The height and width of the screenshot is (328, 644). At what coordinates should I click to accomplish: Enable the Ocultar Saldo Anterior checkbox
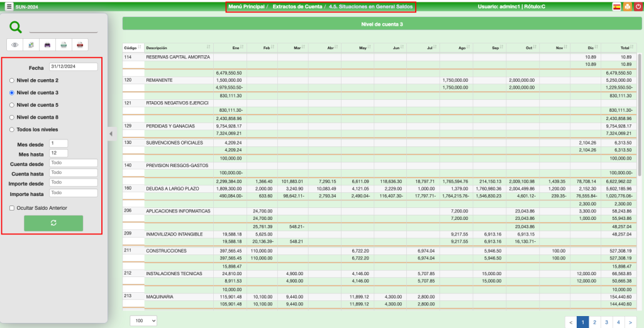[12, 208]
